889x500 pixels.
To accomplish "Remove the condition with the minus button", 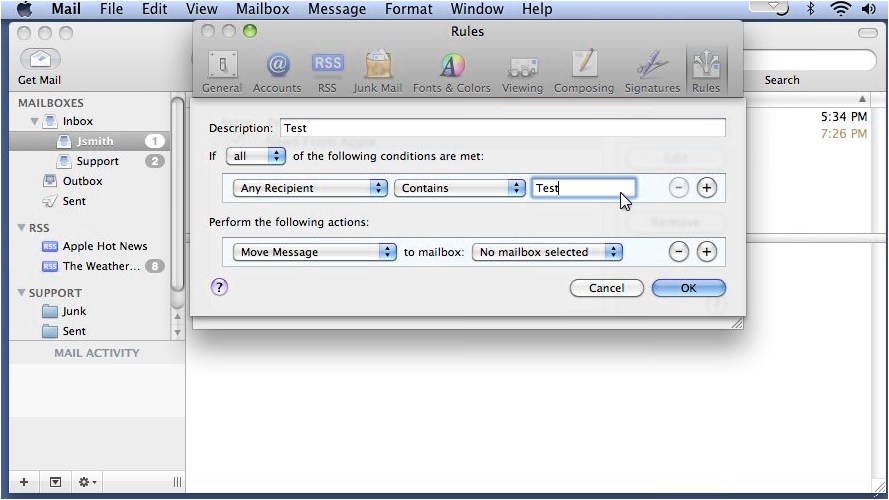I will pos(679,188).
